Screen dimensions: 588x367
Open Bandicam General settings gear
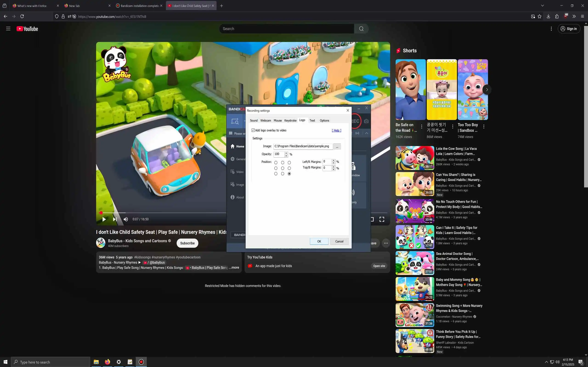click(232, 159)
